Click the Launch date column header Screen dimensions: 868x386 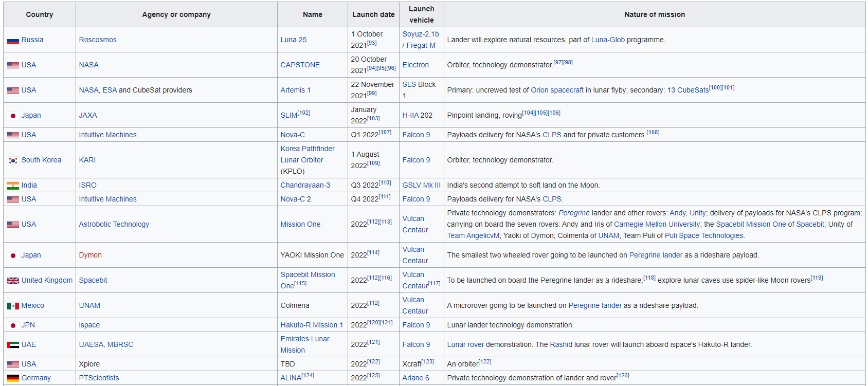373,14
